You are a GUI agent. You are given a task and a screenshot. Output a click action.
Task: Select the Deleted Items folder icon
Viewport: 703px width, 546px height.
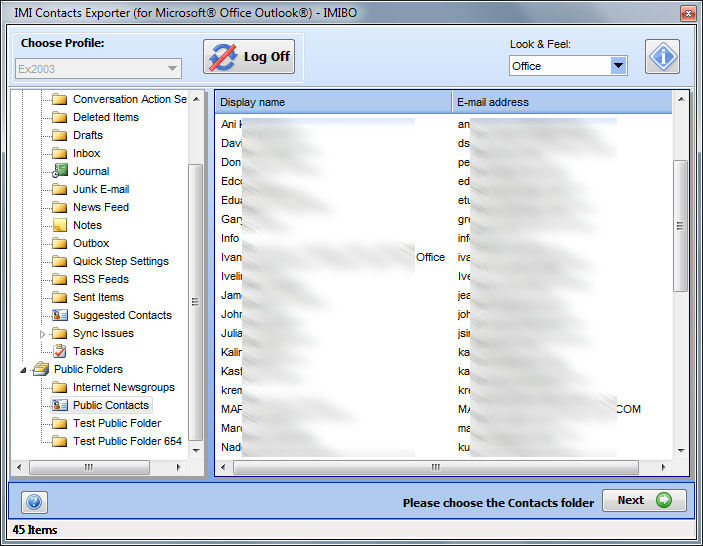59,117
